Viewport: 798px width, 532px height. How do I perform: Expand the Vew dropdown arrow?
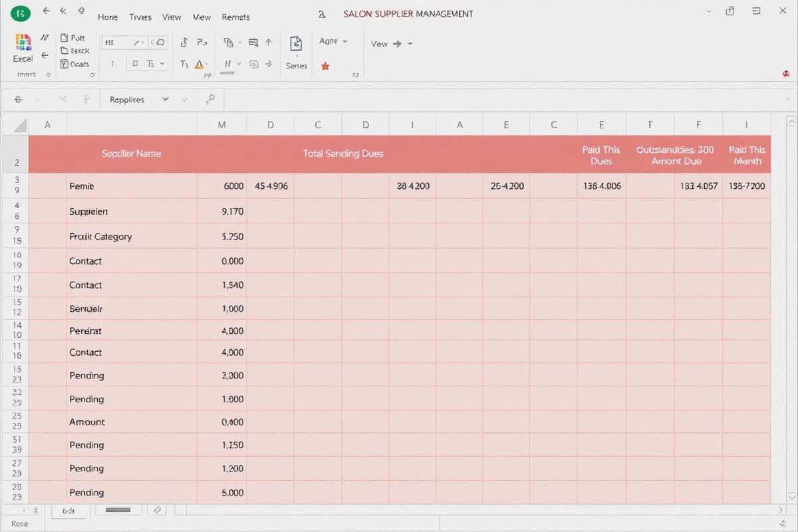coord(410,44)
